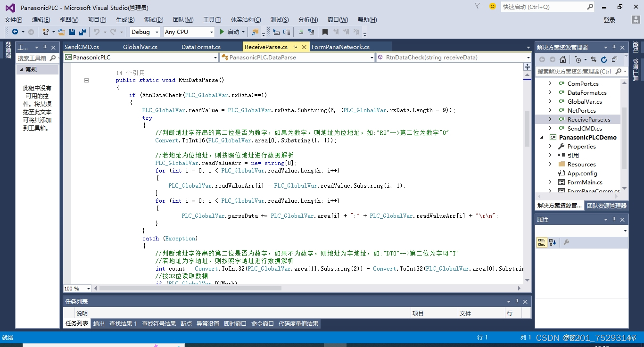The image size is (644, 347).
Task: Click the Properties panel categorized view icon
Action: 542,242
